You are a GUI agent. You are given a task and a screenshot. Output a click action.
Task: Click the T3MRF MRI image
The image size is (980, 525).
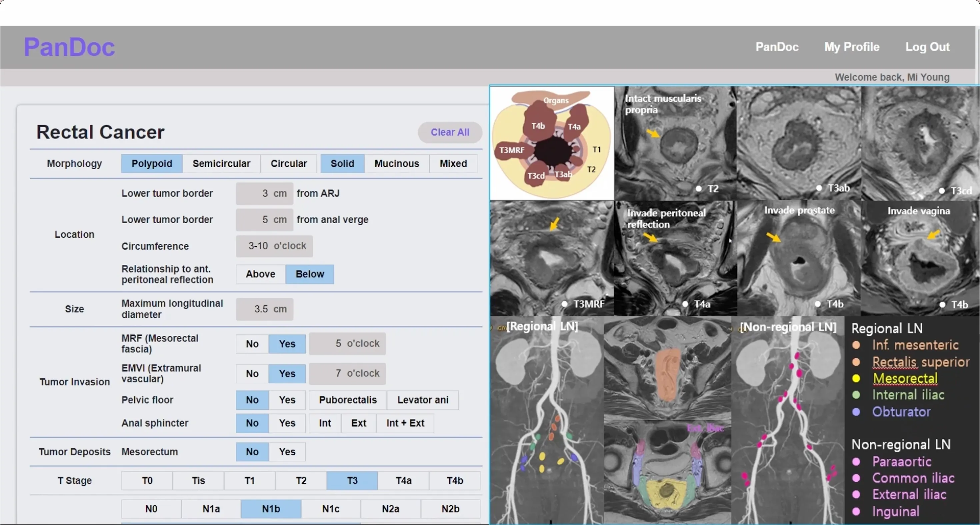coord(552,259)
